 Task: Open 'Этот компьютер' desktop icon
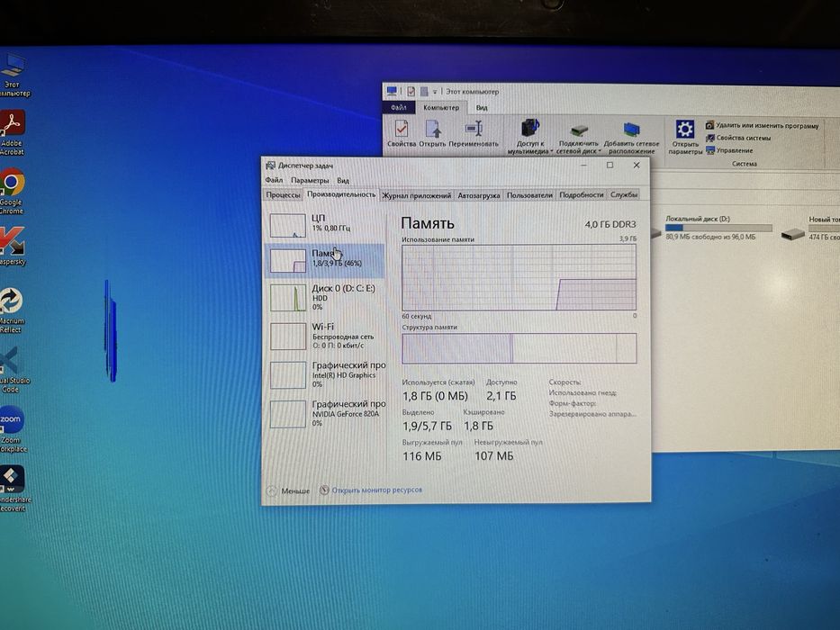coord(14,76)
